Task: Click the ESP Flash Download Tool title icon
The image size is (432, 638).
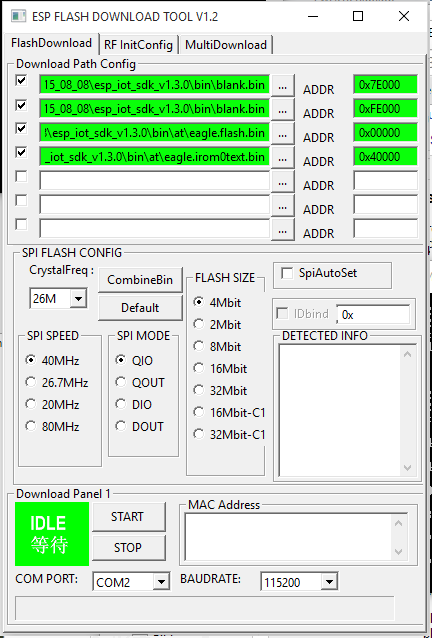Action: (18, 16)
